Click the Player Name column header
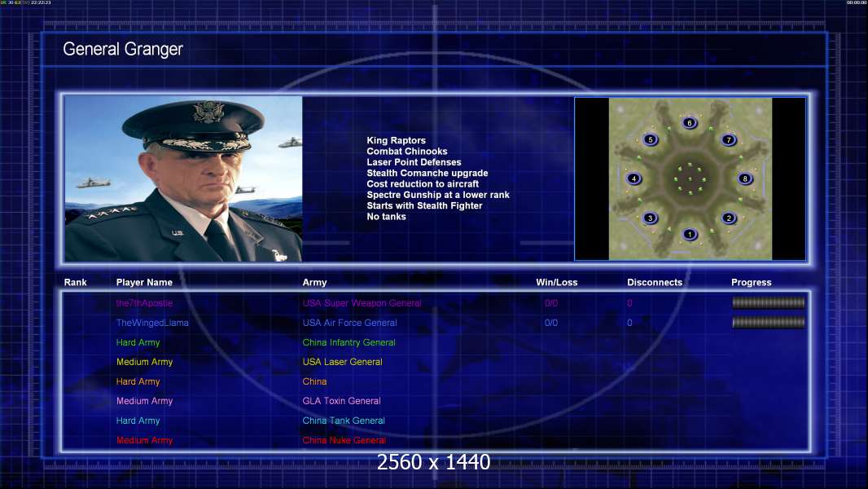The width and height of the screenshot is (868, 489). tap(144, 283)
